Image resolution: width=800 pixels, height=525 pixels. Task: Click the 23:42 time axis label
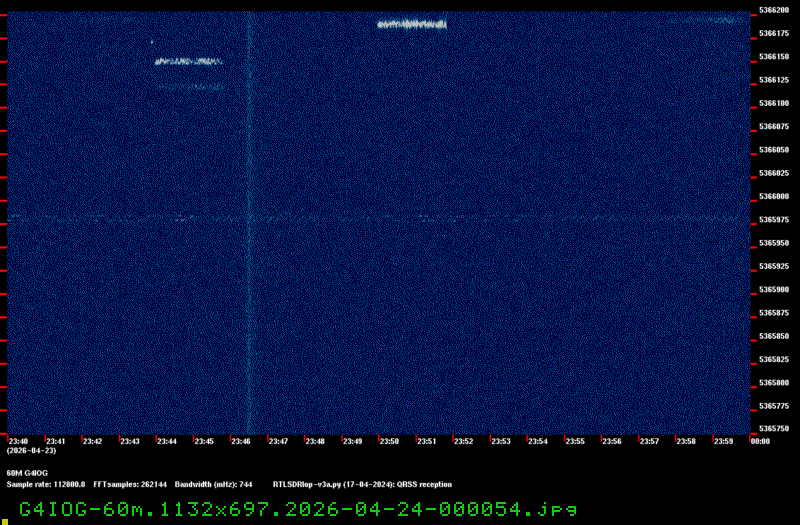click(92, 441)
